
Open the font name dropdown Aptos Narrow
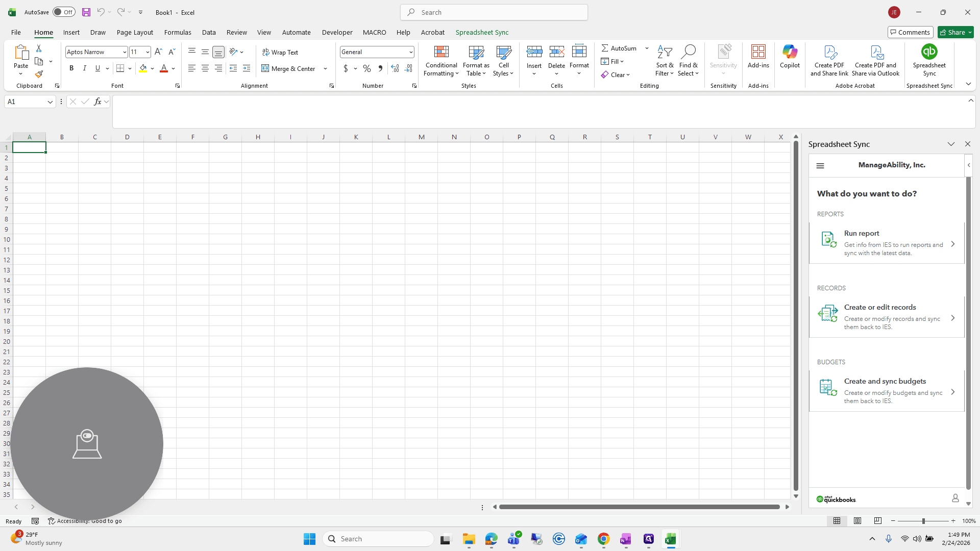pos(124,52)
